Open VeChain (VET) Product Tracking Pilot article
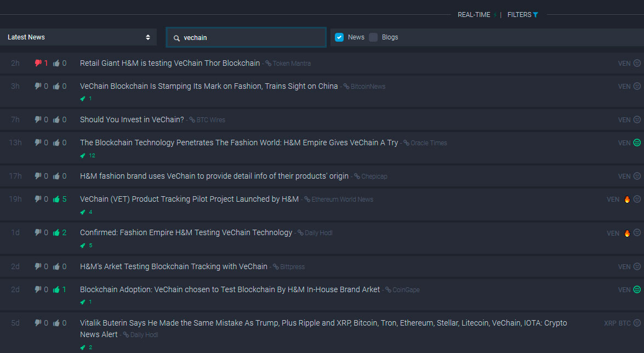Image resolution: width=644 pixels, height=353 pixels. click(189, 199)
